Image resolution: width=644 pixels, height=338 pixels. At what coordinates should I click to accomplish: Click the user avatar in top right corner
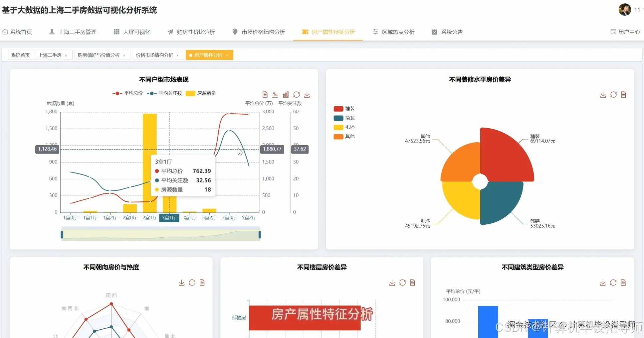(x=625, y=10)
